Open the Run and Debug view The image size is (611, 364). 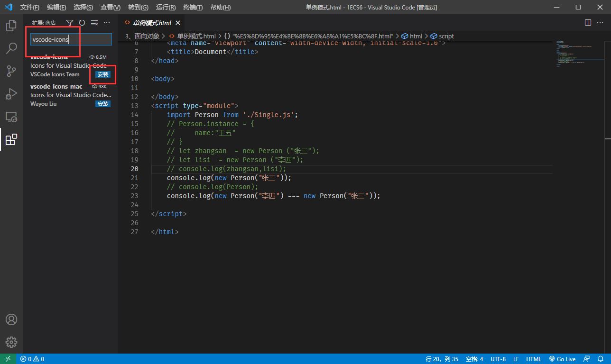coord(11,94)
